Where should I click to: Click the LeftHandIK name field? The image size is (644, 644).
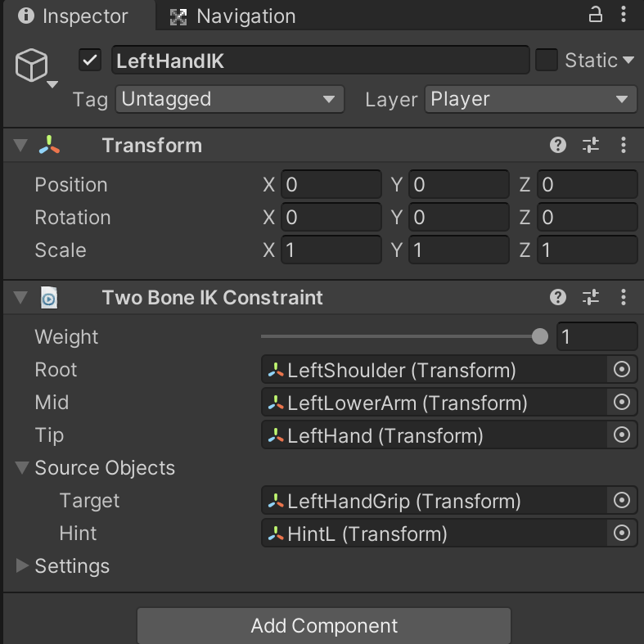click(319, 61)
